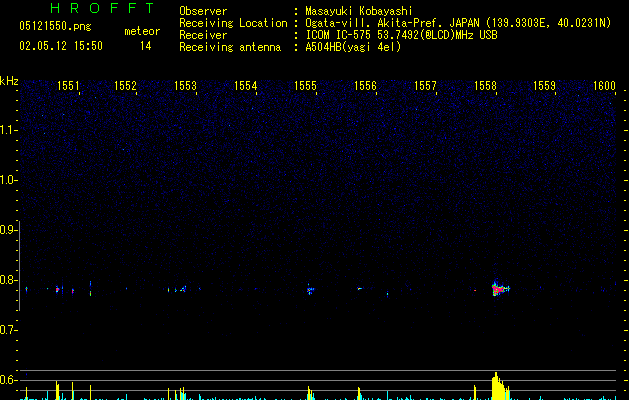Click the 1559 time axis marker
Image resolution: width=629 pixels, height=400 pixels.
(x=544, y=86)
